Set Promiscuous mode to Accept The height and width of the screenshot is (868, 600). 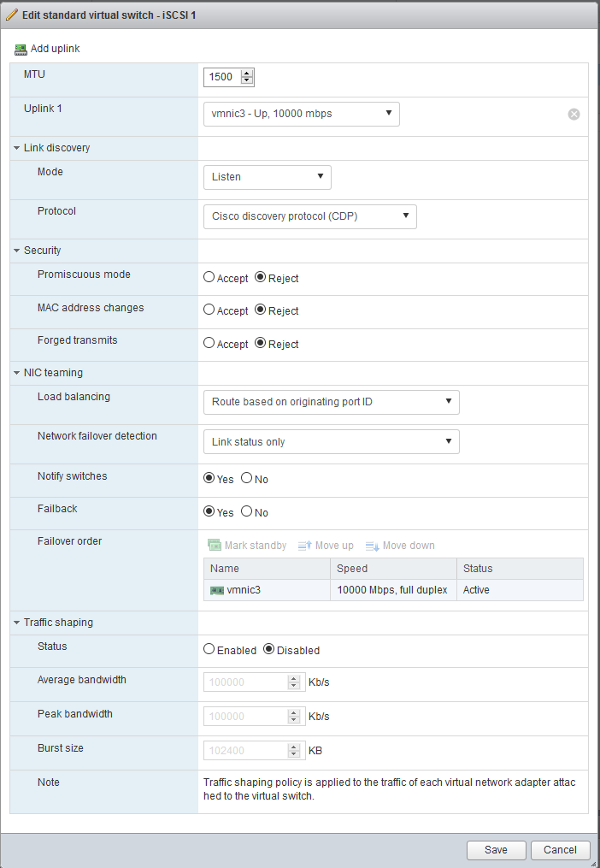coord(209,277)
